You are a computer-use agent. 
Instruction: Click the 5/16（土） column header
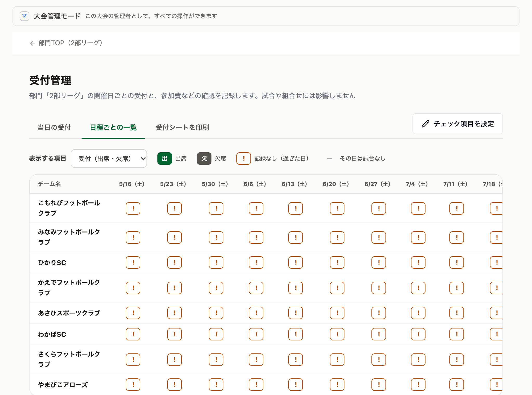[x=132, y=184]
